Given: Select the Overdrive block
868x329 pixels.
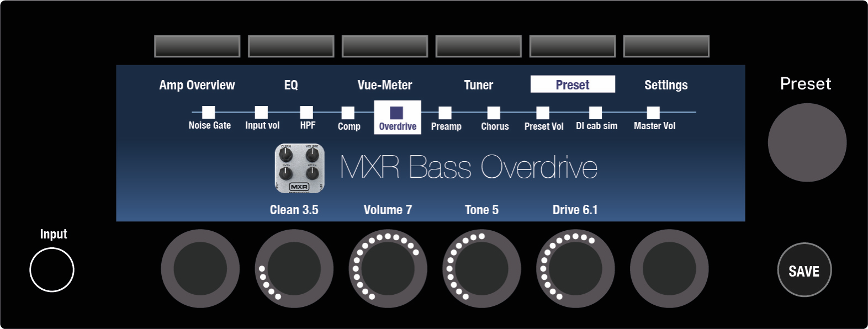Looking at the screenshot, I should click(398, 117).
